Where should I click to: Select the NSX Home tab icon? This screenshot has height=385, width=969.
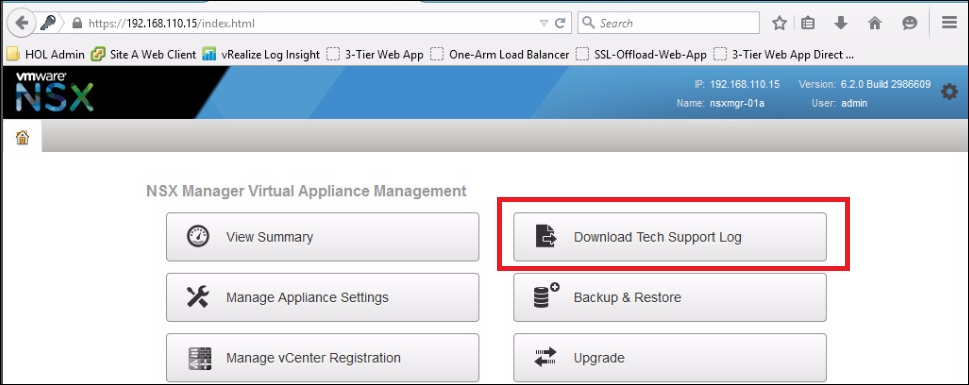tap(22, 137)
